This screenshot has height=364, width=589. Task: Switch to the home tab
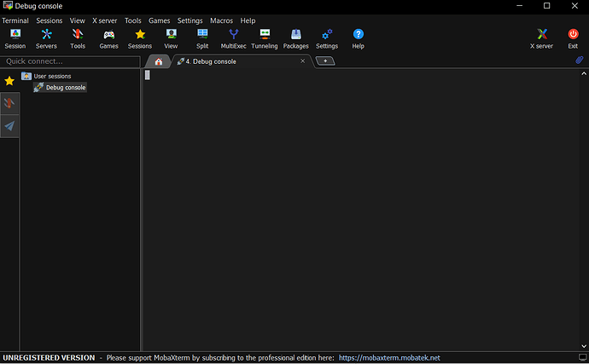(x=158, y=61)
